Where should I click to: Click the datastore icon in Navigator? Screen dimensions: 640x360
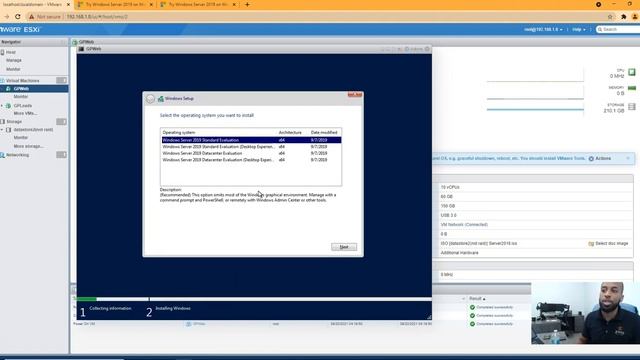pos(8,130)
